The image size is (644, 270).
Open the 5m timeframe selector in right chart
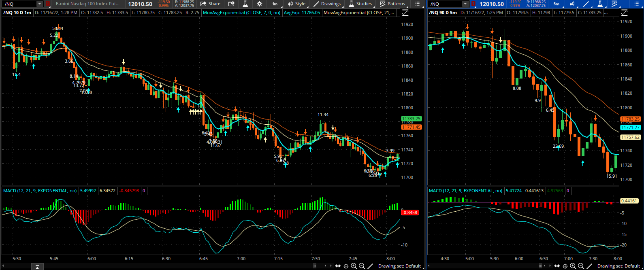(557, 4)
